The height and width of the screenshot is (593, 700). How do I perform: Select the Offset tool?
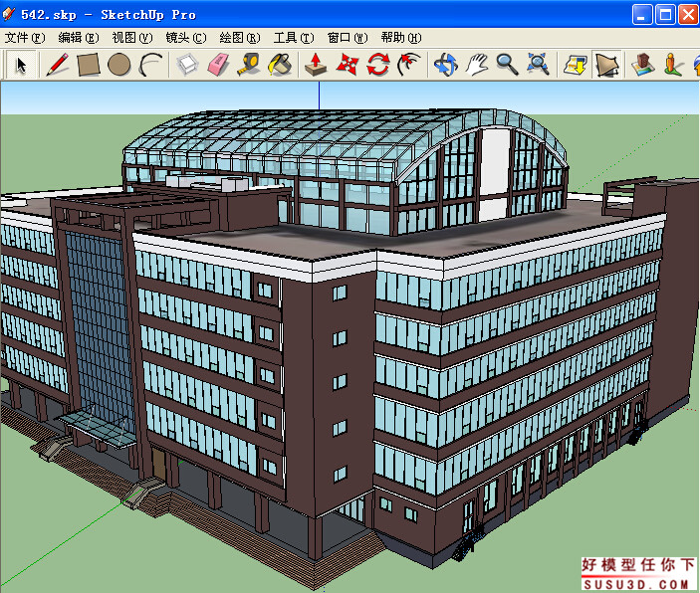pos(409,65)
